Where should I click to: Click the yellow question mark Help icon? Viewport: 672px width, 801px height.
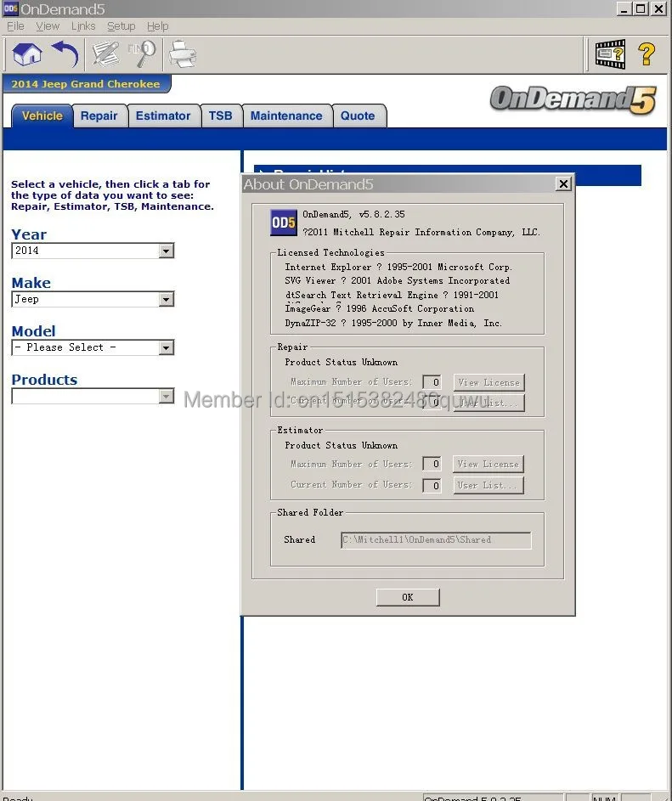click(x=647, y=54)
